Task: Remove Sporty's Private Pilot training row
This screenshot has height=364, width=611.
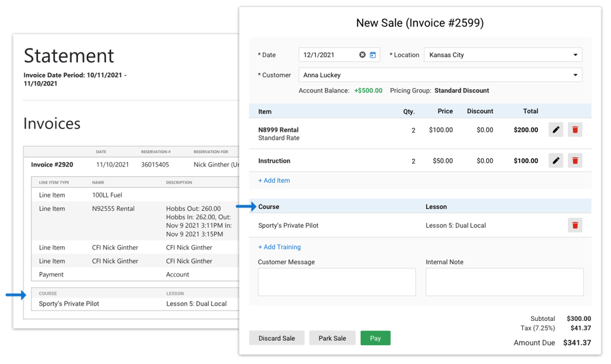Action: (x=575, y=225)
